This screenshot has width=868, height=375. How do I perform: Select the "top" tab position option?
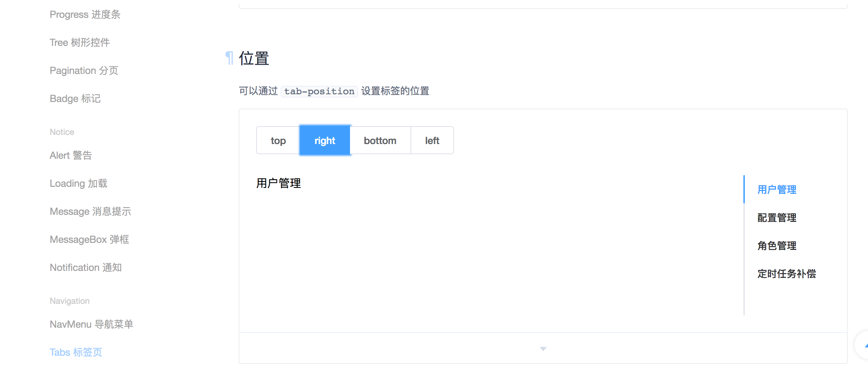click(x=278, y=140)
